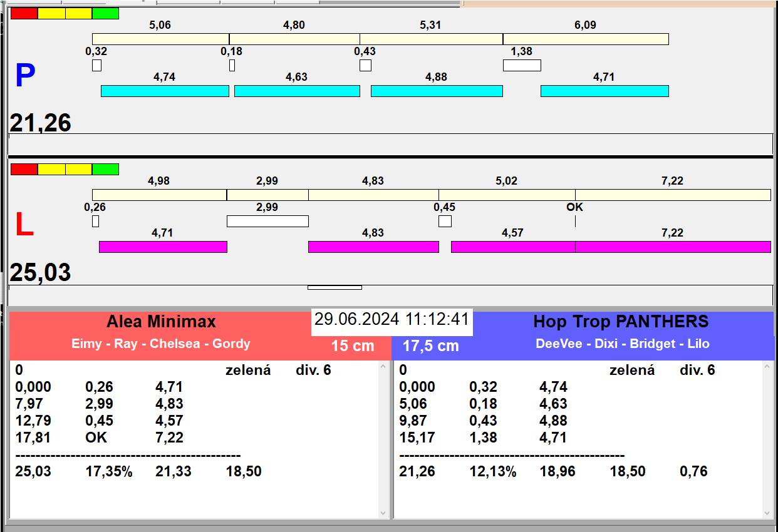Click the red start light in L lane

tap(24, 169)
